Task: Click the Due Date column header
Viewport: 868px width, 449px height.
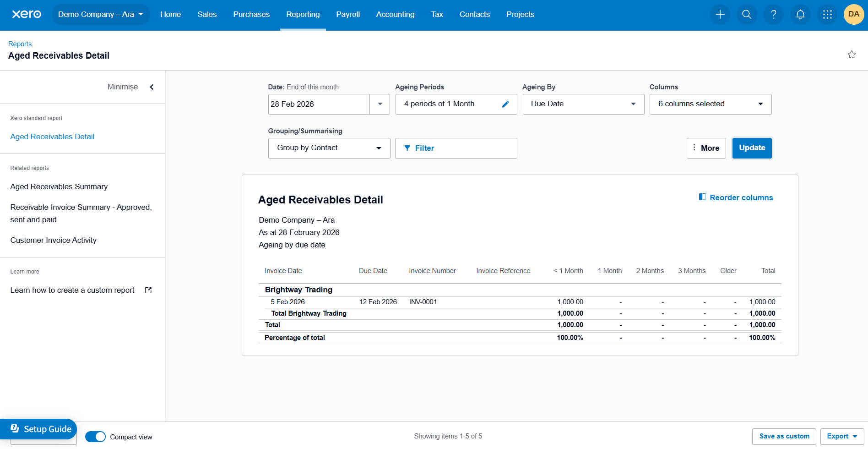Action: 373,271
